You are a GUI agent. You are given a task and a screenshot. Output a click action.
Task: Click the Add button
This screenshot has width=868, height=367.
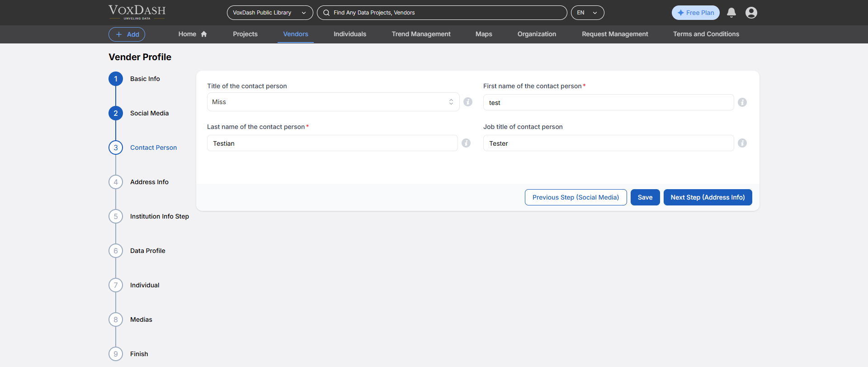coord(127,34)
